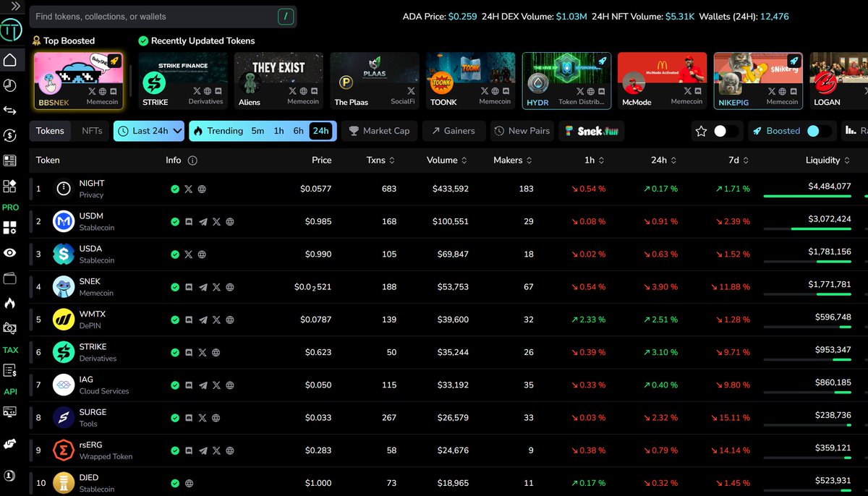Open the flame sidebar icon

(10, 303)
